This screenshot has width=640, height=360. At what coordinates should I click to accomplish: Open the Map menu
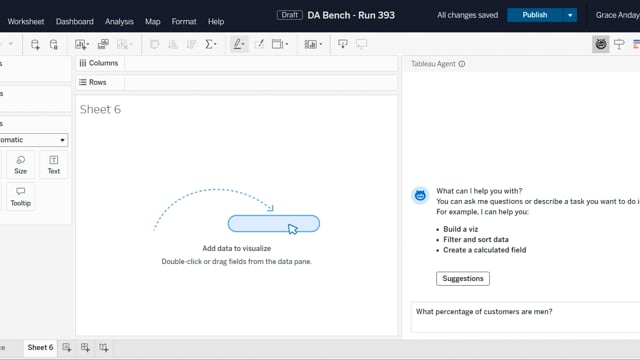point(153,21)
